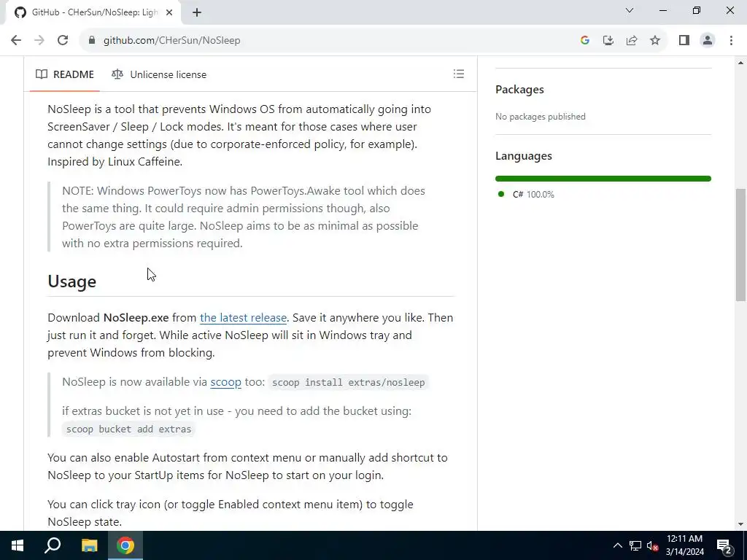Open the latest release link
Image resolution: width=747 pixels, height=560 pixels.
(243, 318)
